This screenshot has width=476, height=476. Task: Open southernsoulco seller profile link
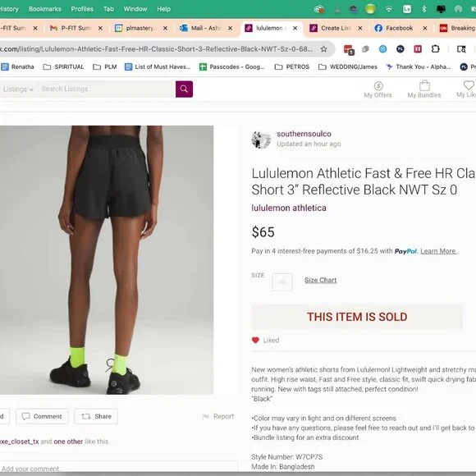click(304, 134)
